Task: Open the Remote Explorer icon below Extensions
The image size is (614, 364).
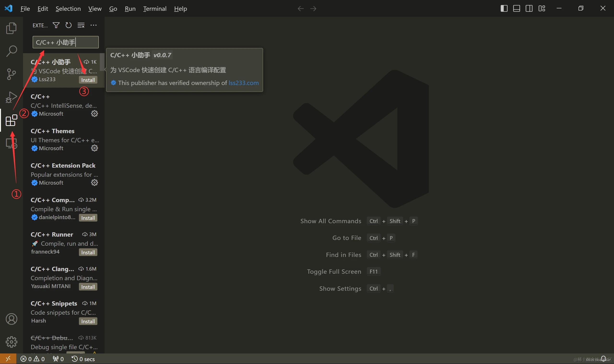Action: 11,143
